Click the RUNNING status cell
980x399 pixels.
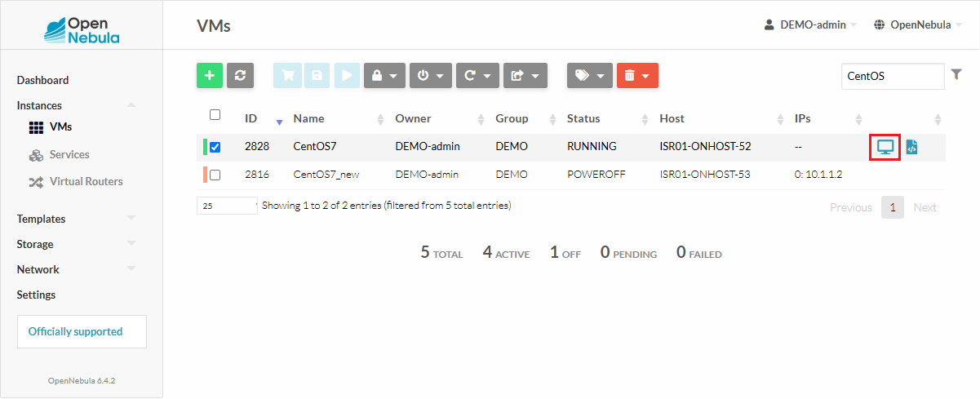[592, 147]
